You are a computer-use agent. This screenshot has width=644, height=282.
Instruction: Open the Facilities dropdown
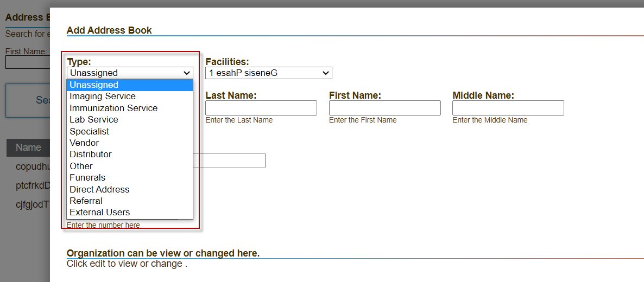point(268,73)
